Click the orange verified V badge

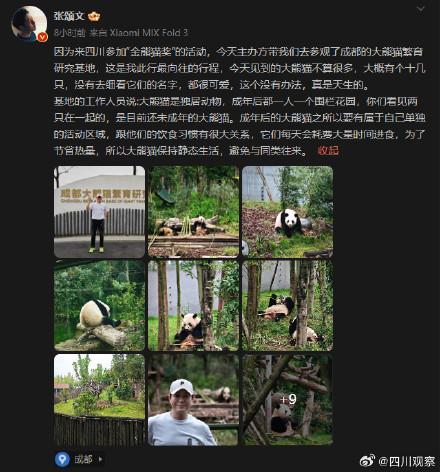tap(42, 37)
